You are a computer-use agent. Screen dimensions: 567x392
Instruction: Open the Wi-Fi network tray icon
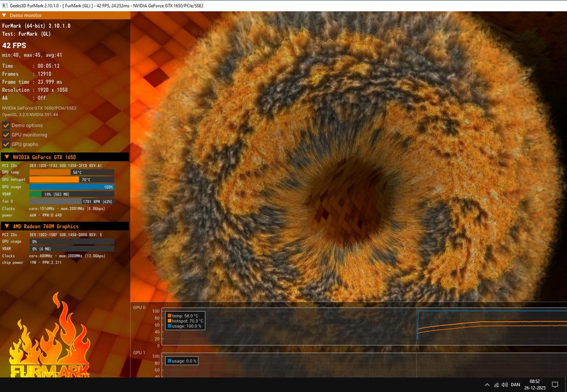pos(496,385)
